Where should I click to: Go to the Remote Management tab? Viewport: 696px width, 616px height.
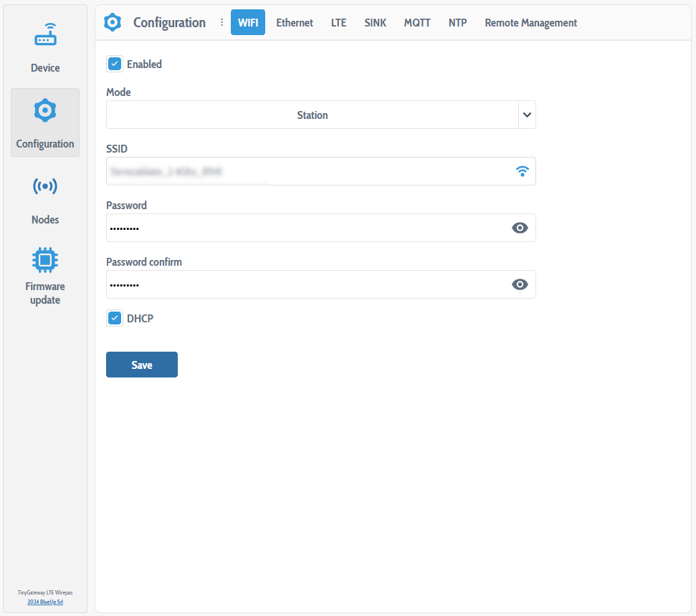tap(530, 23)
